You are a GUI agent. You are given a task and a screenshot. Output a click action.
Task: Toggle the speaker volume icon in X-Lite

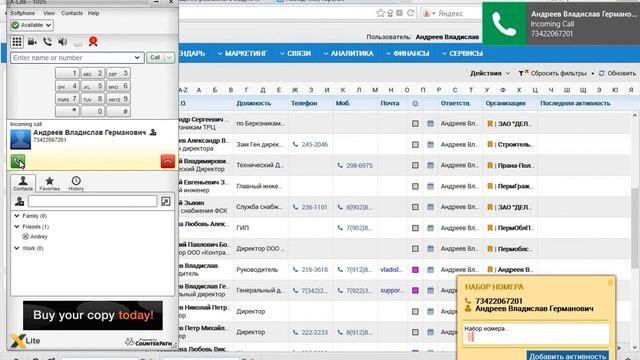[x=62, y=42]
